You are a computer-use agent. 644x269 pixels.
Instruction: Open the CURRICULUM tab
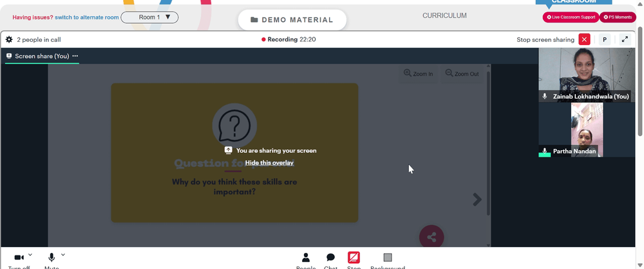[444, 15]
